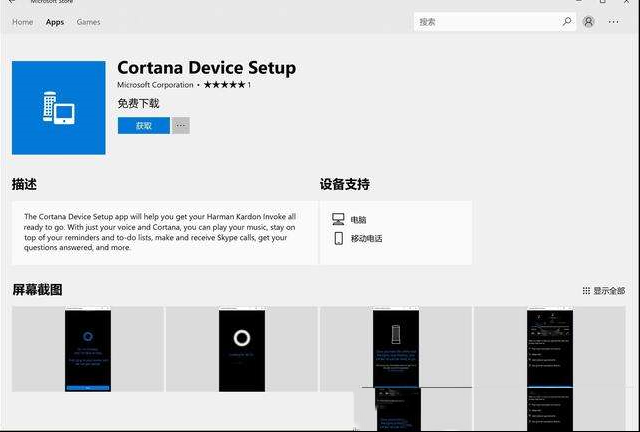This screenshot has height=432, width=640.
Task: Open the fourth screenshot thumbnail
Action: (x=550, y=349)
